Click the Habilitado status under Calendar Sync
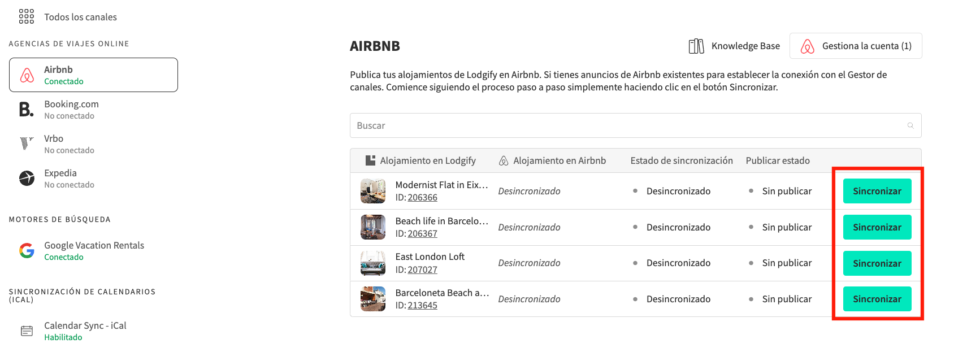This screenshot has width=980, height=352. coord(63,337)
